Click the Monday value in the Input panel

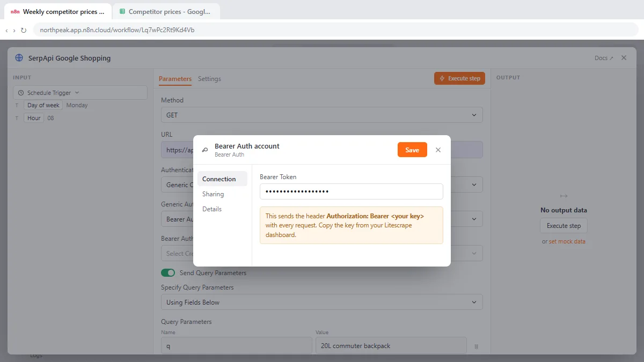[77, 105]
